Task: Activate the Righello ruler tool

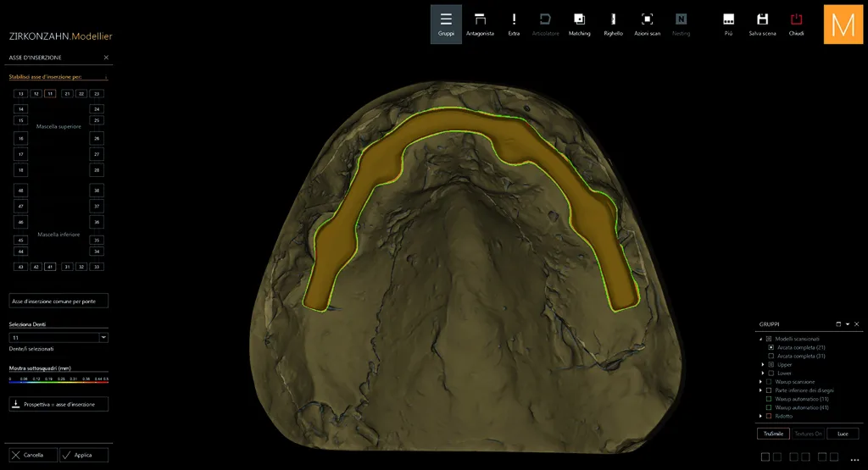Action: click(613, 25)
